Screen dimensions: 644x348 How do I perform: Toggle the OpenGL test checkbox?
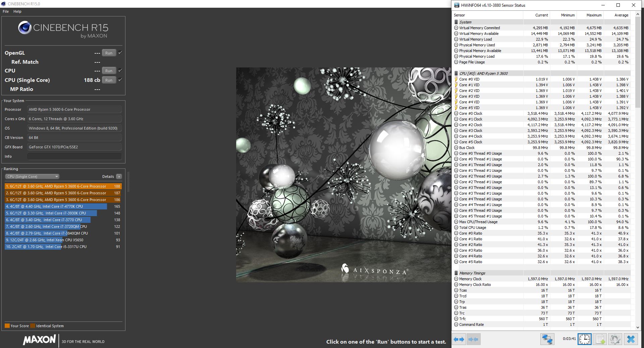pos(120,53)
